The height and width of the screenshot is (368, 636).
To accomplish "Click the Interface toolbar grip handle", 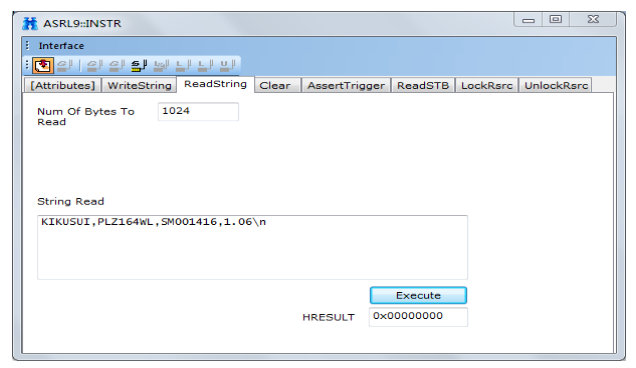I will 27,45.
